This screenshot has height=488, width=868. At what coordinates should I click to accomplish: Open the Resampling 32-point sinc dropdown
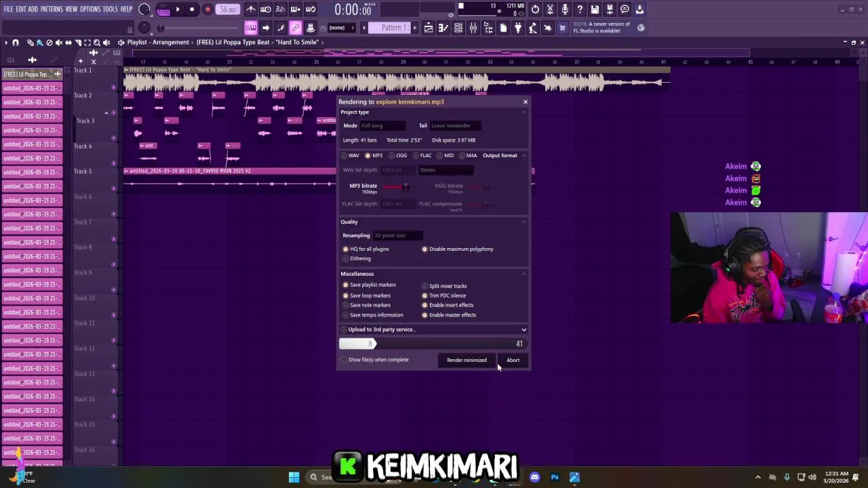397,235
